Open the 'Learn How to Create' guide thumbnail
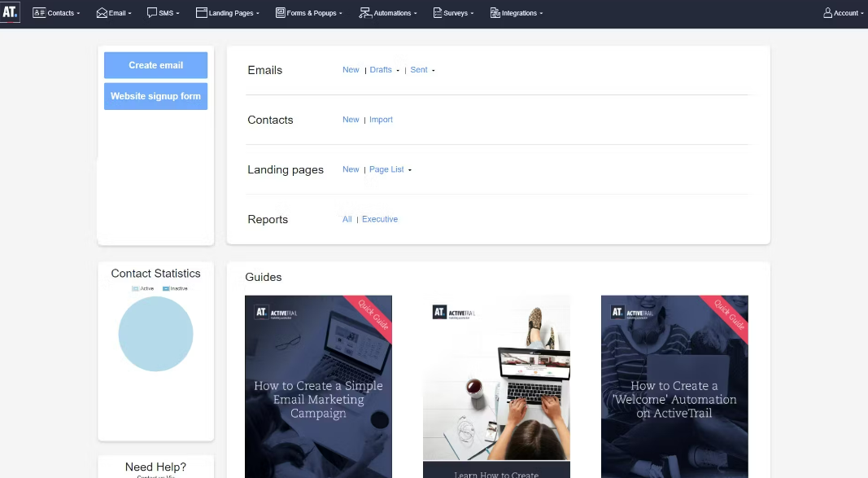Screen dimensions: 868x478 click(496, 387)
